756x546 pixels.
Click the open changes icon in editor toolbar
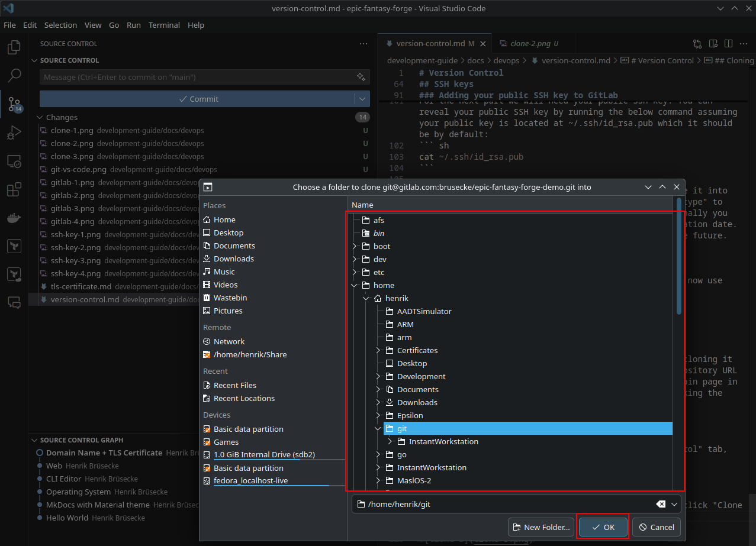click(x=697, y=44)
